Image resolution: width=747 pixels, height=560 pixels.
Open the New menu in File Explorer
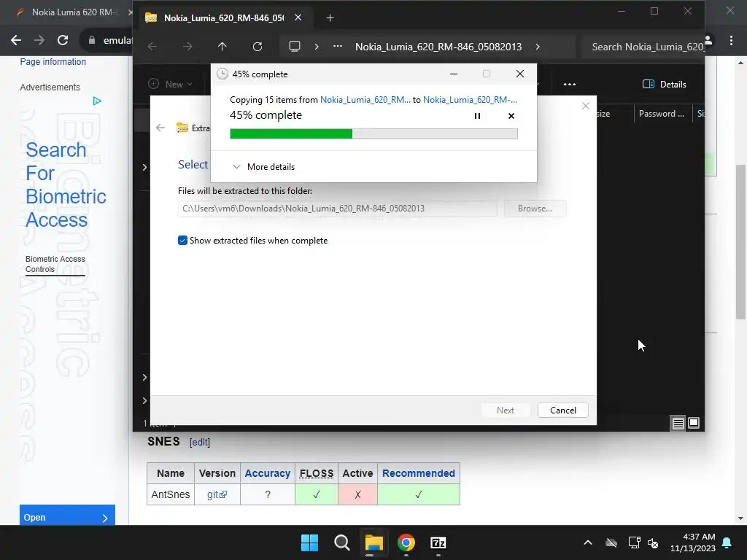tap(170, 85)
